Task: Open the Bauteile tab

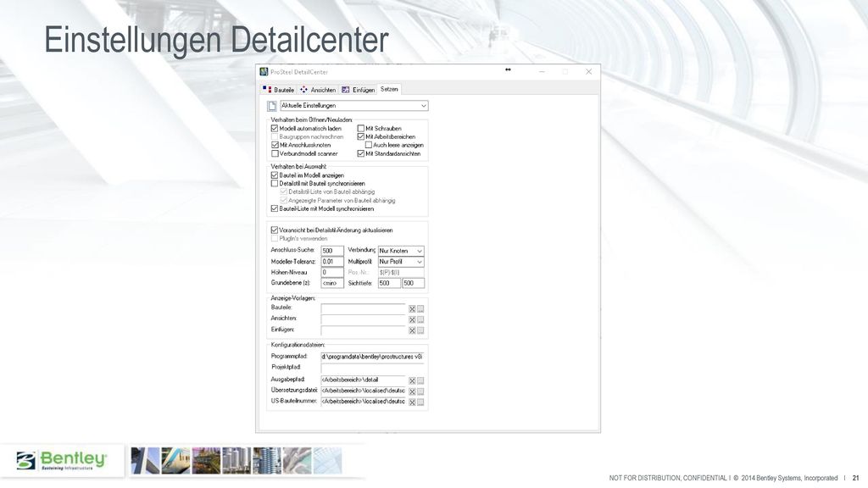Action: click(x=278, y=90)
